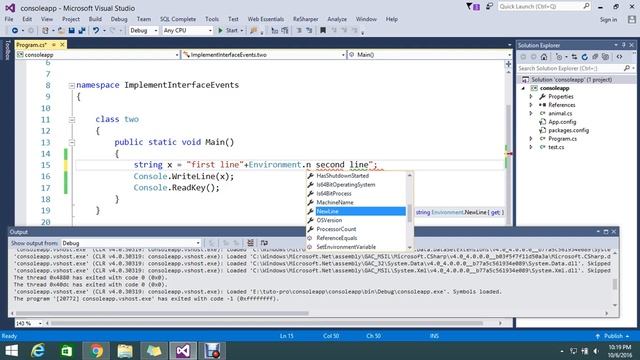
Task: Click the Visual Studio taskbar icon
Action: coord(183,351)
